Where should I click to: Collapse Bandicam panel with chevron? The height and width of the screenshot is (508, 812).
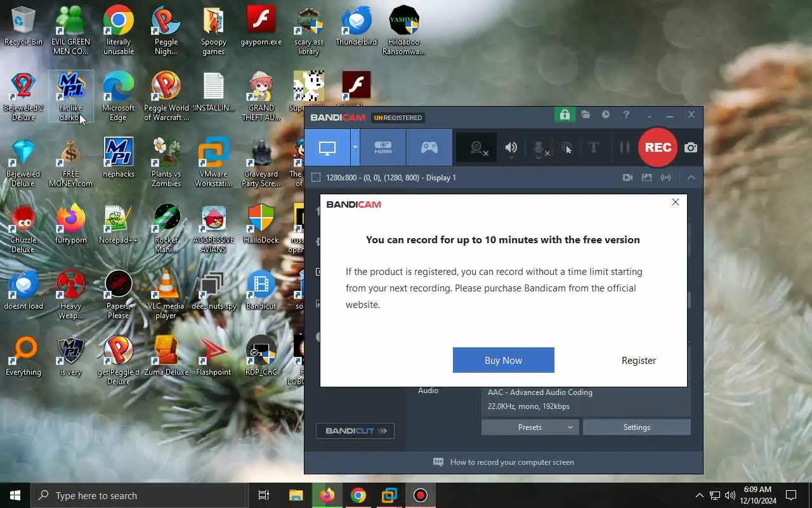pos(691,178)
